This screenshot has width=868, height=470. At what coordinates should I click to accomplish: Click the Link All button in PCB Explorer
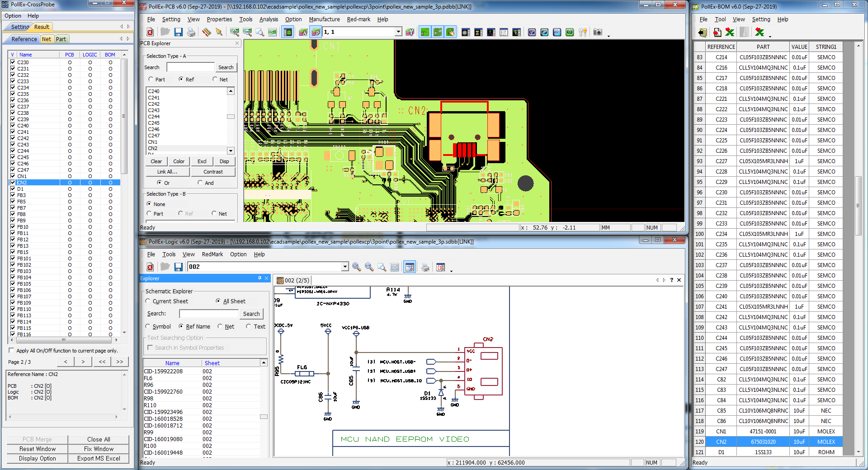[x=167, y=172]
